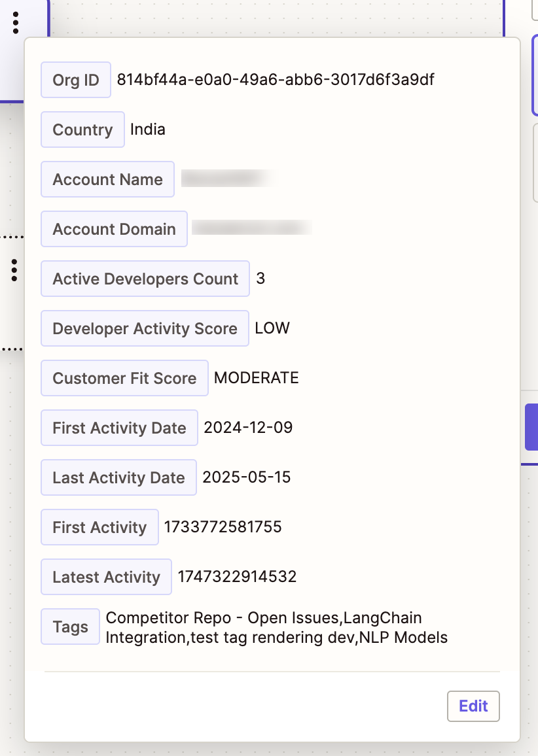The image size is (538, 756).
Task: Select the Org ID field label
Action: pyautogui.click(x=76, y=80)
